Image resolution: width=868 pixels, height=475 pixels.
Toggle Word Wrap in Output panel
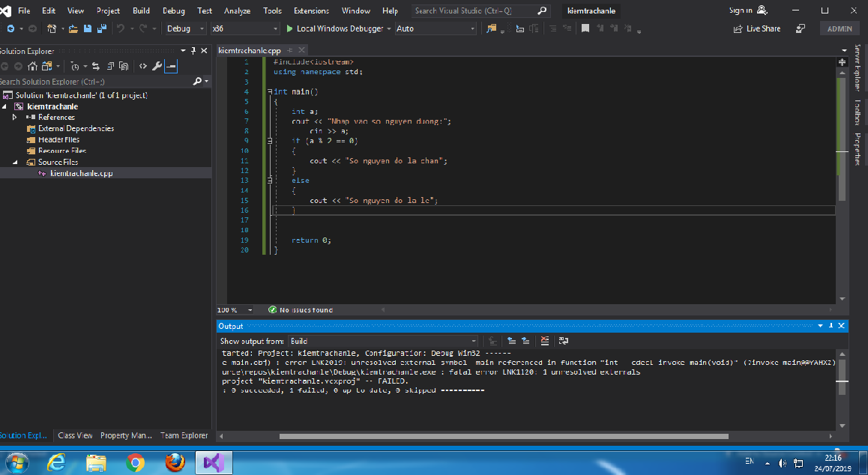pos(564,341)
